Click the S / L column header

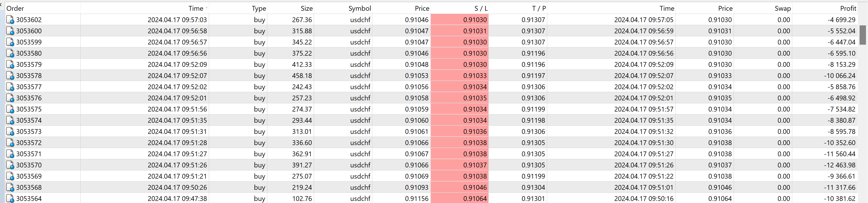(x=480, y=8)
